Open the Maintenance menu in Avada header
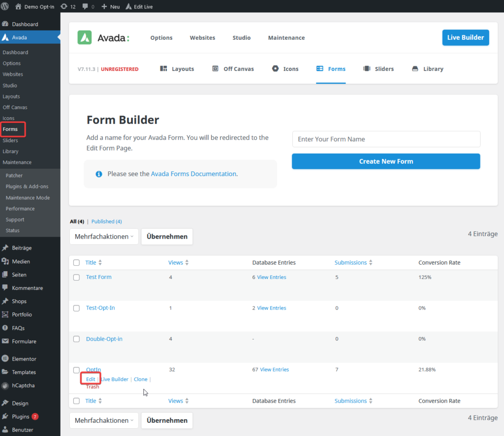504x436 pixels. (x=286, y=37)
